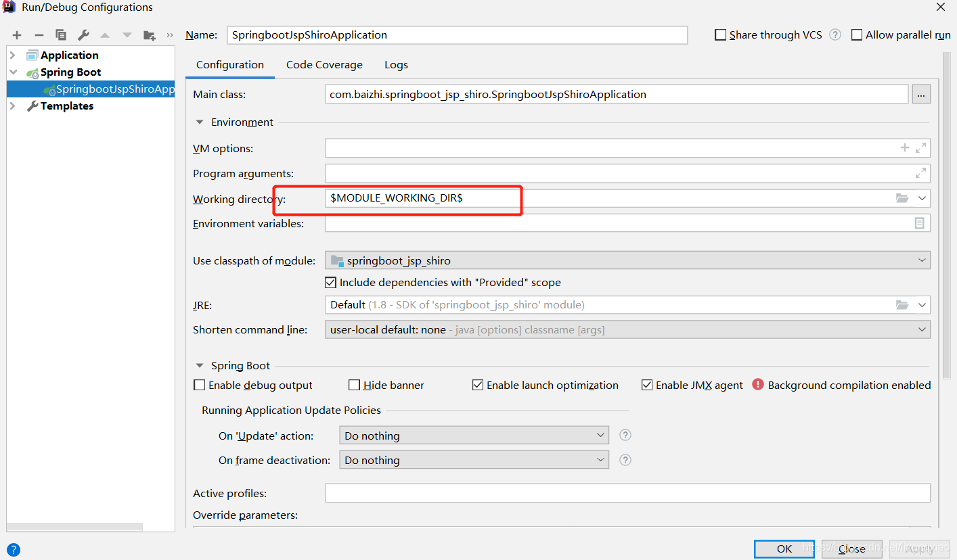Collapse the Spring Boot settings section
Viewport: 957px width, 560px height.
pos(199,366)
